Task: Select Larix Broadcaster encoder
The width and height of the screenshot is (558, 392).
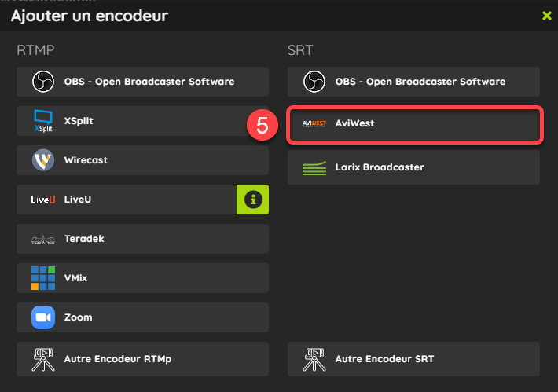Action: pos(413,167)
